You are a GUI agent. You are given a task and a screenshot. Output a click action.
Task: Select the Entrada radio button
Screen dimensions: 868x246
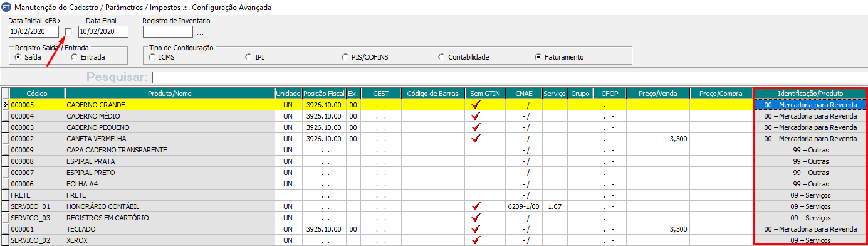pos(75,57)
